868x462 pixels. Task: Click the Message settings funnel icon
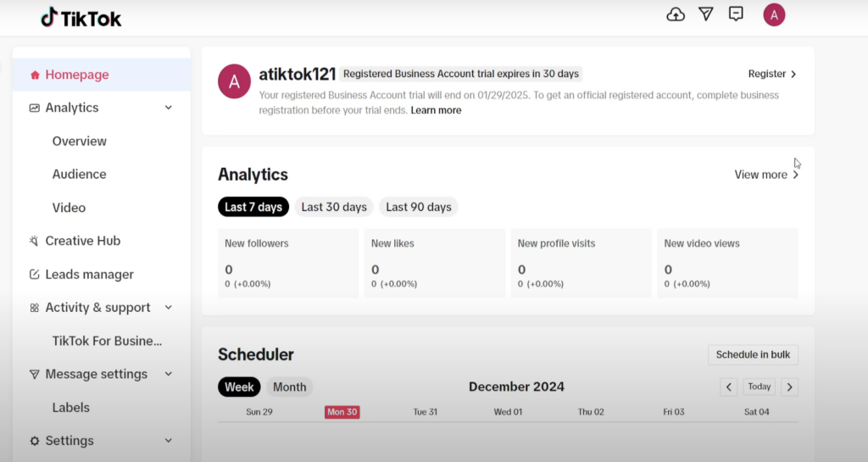34,375
